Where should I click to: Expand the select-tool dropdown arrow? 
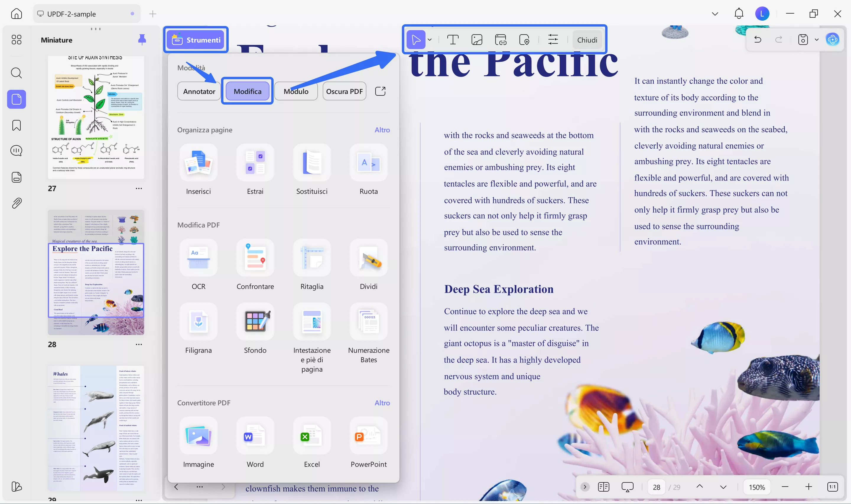tap(430, 40)
